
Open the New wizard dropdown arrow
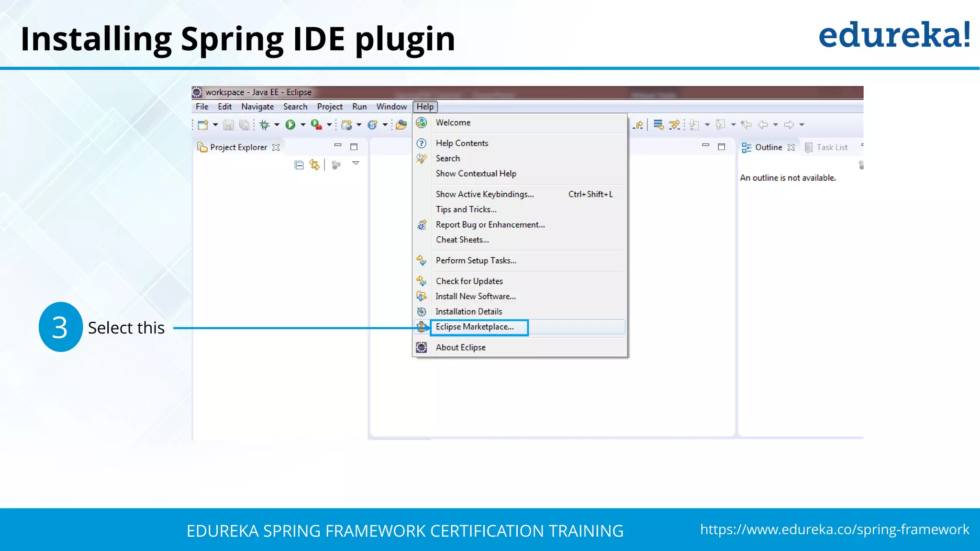tap(215, 125)
